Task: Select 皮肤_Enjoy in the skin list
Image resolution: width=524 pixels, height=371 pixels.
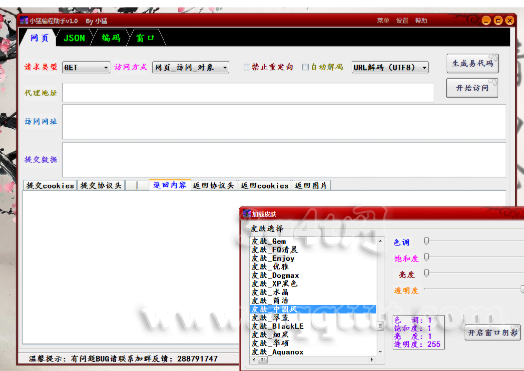Action: coord(313,258)
